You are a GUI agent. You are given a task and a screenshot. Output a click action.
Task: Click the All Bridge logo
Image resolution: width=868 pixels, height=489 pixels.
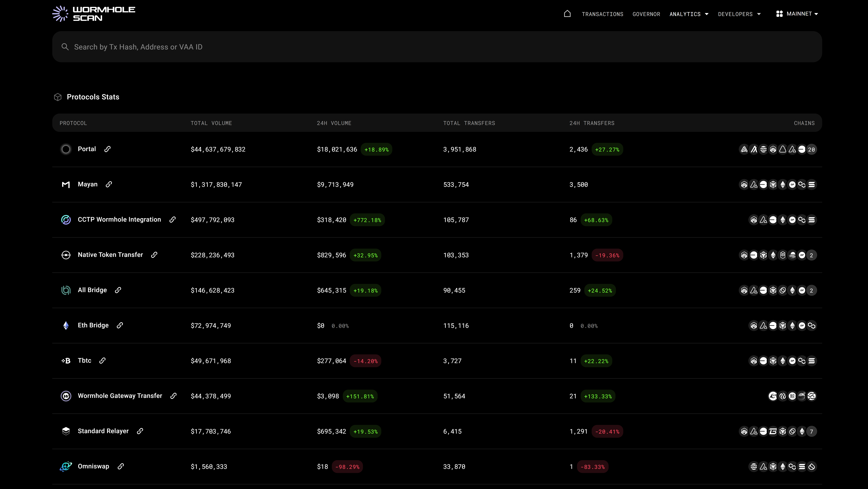tap(66, 290)
